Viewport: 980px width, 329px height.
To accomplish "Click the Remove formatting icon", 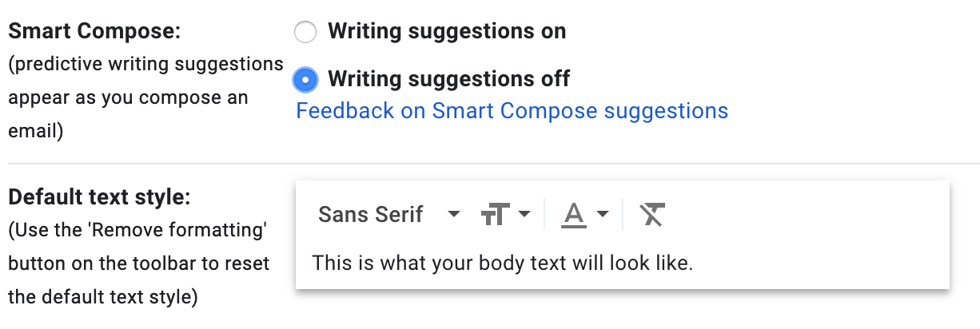I will pos(652,214).
